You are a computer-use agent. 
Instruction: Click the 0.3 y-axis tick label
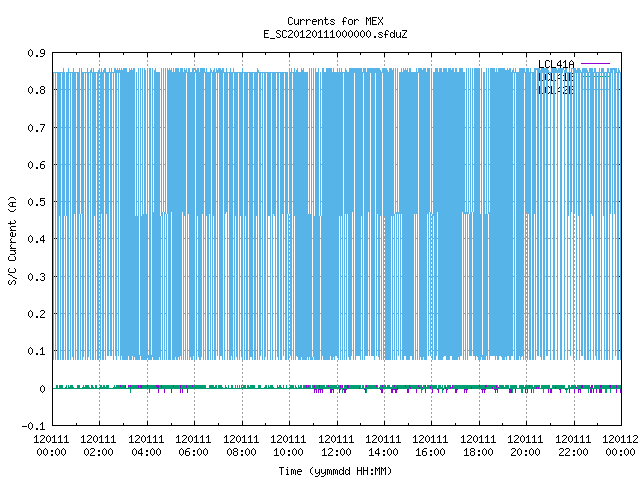pos(37,277)
